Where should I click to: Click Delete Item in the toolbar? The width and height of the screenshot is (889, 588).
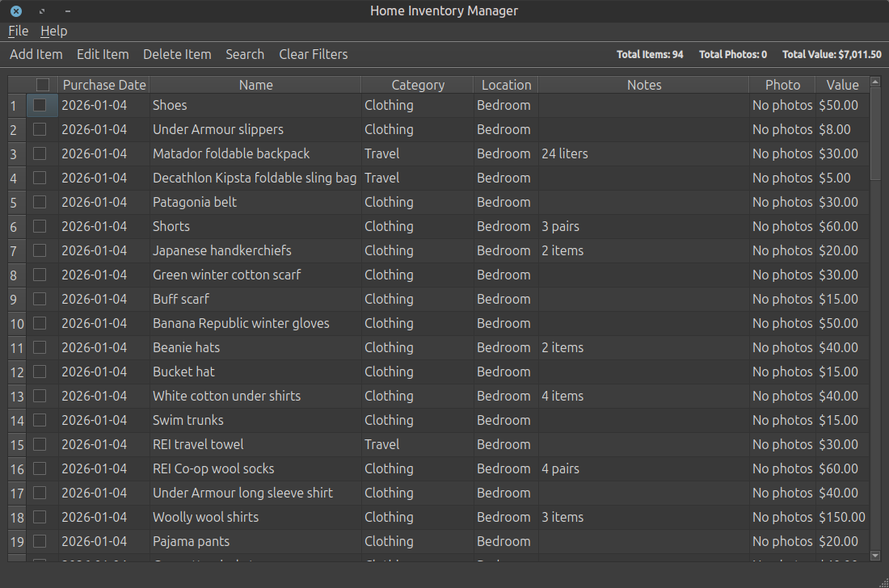(x=177, y=54)
